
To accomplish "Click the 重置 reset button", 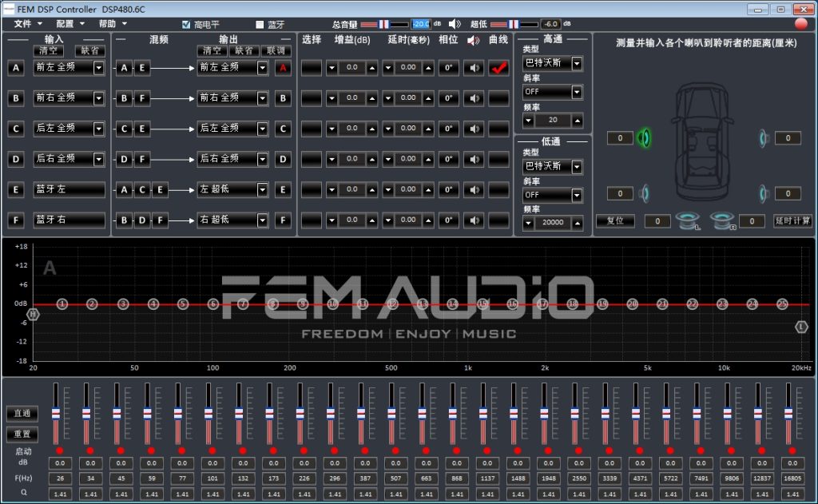I will pyautogui.click(x=22, y=434).
